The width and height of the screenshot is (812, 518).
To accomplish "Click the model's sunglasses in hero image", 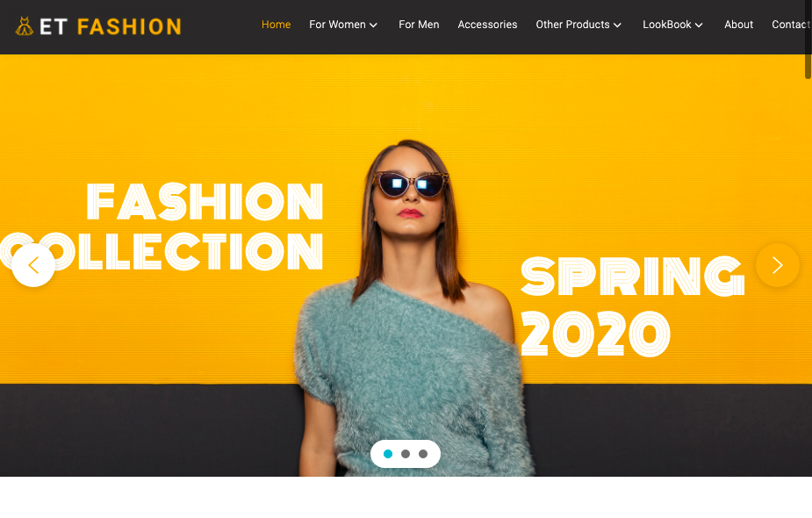I will coord(410,184).
